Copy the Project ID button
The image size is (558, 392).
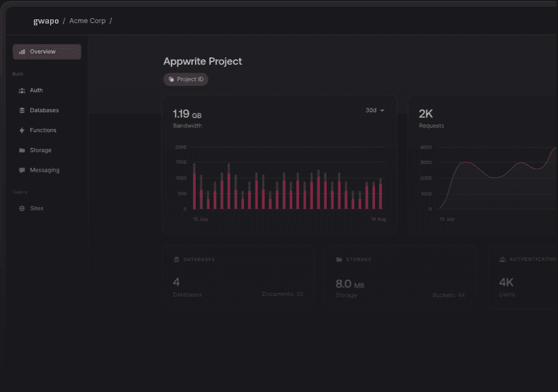186,80
